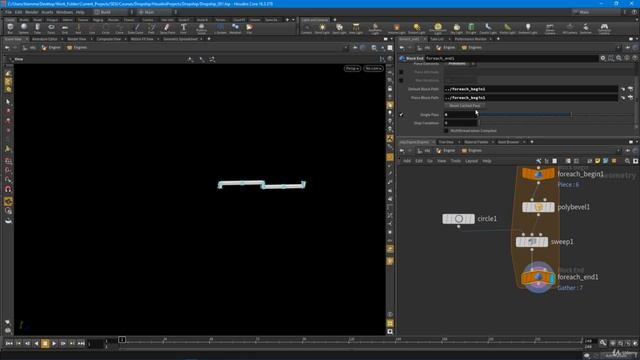Open the File menu
The image size is (640, 360).
pos(9,12)
